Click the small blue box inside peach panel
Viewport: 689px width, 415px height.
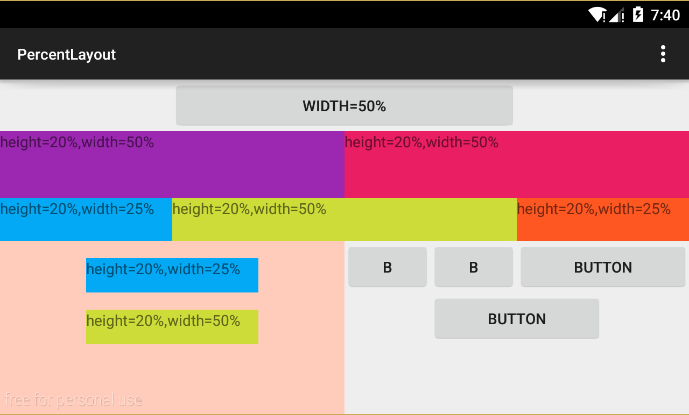[172, 275]
